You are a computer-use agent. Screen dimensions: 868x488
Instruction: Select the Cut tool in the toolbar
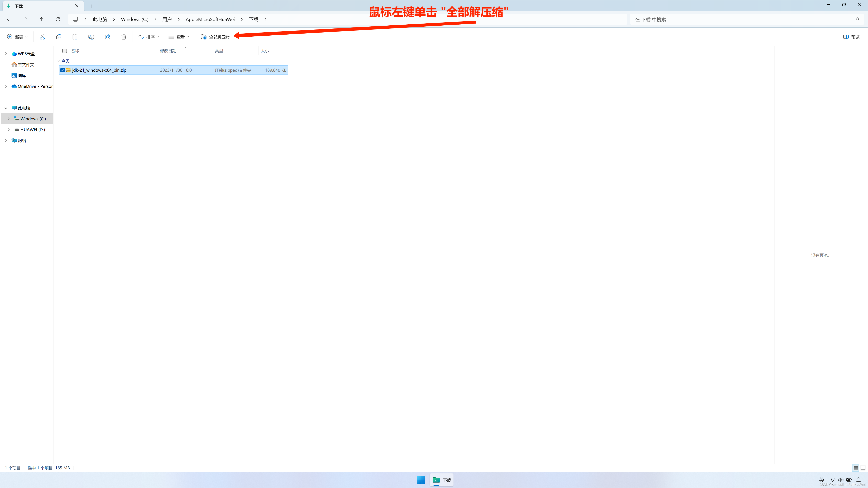[42, 37]
